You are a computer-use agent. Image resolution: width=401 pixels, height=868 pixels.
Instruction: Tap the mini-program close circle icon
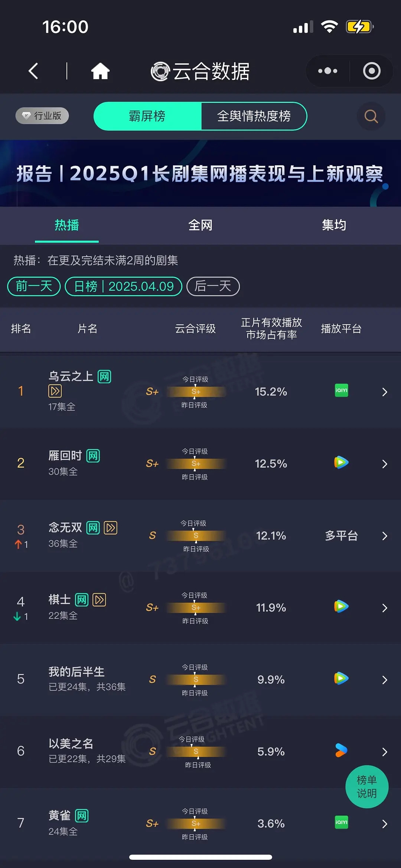(372, 71)
